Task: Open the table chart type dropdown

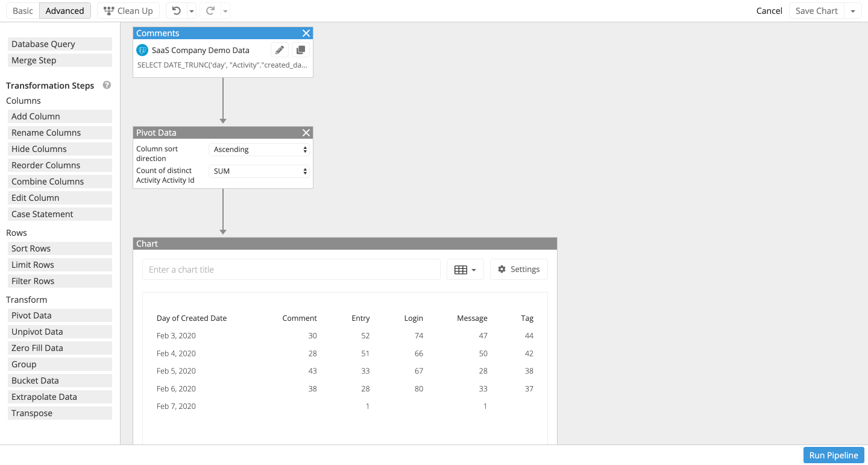Action: click(465, 270)
